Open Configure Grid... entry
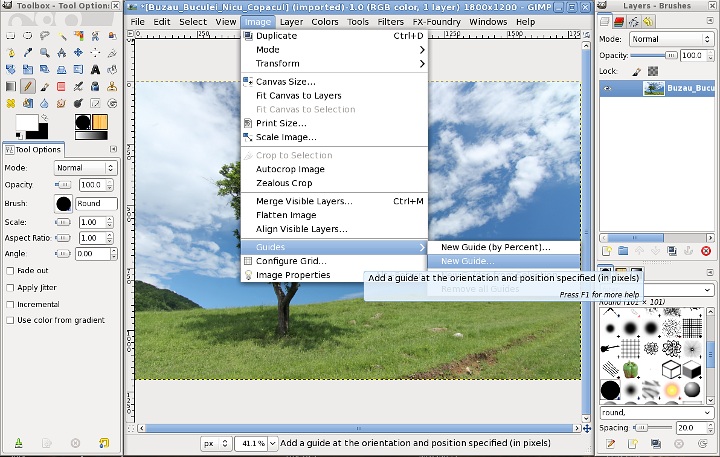 pos(334,261)
